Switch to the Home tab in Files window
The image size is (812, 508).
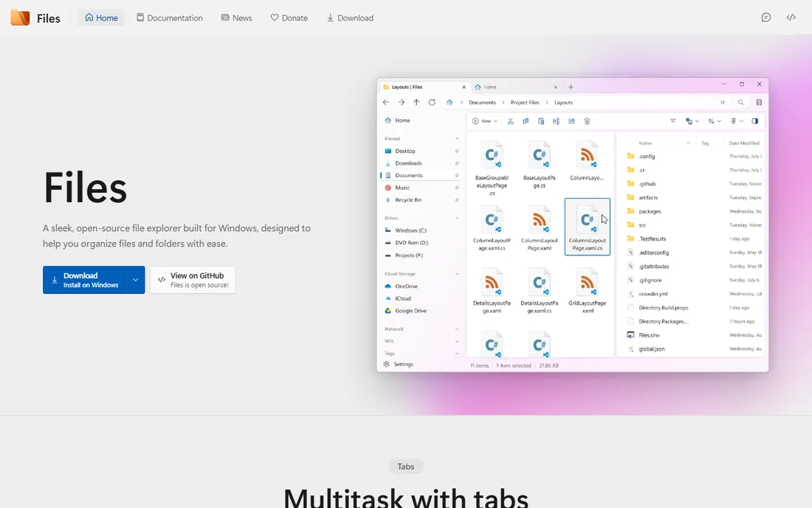(516, 87)
